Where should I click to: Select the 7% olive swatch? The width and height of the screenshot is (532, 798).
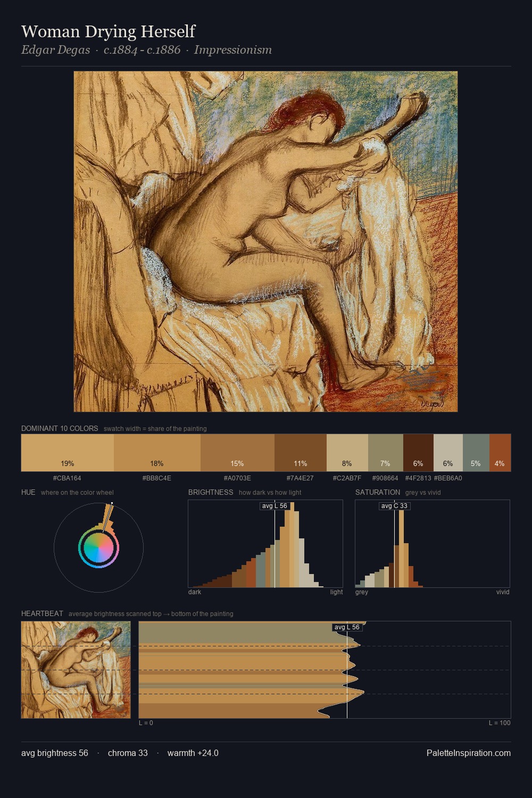pyautogui.click(x=385, y=453)
